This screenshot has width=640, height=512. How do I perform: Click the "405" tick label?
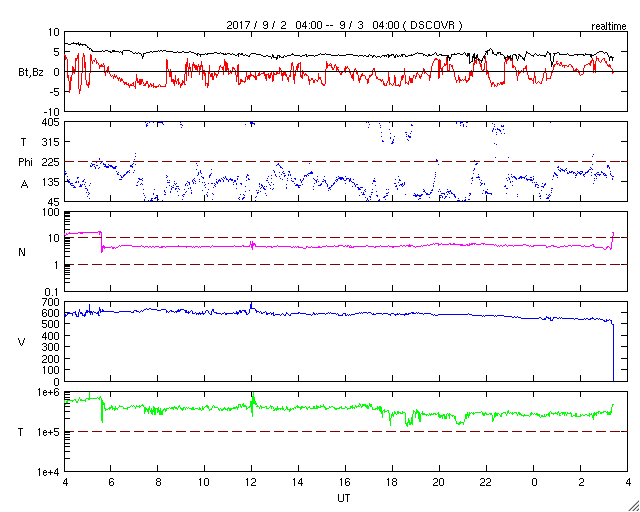(51, 122)
